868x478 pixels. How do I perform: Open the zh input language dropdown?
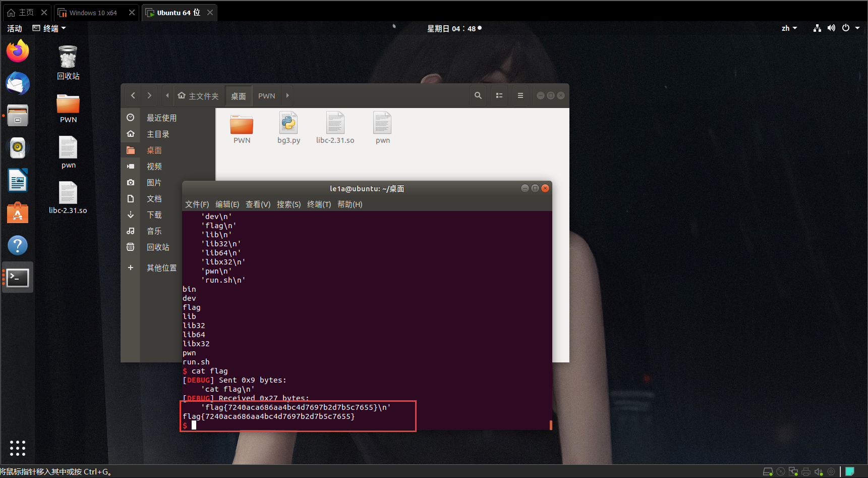(789, 28)
